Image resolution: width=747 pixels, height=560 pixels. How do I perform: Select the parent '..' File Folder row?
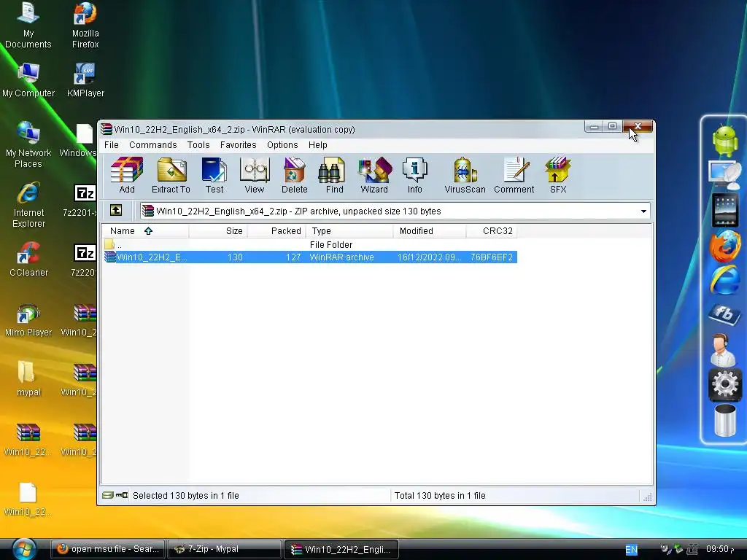coord(310,245)
